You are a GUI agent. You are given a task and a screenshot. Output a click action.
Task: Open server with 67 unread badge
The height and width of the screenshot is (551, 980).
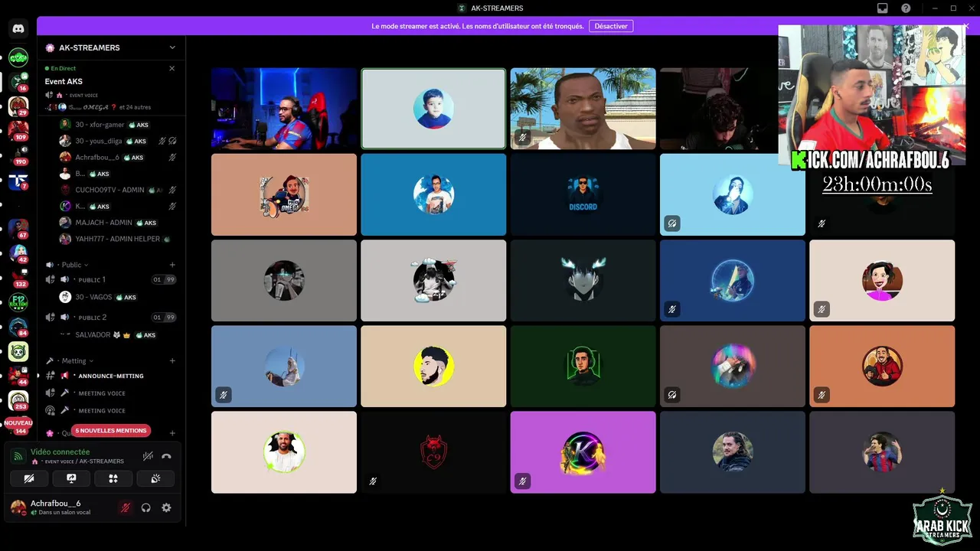point(18,229)
